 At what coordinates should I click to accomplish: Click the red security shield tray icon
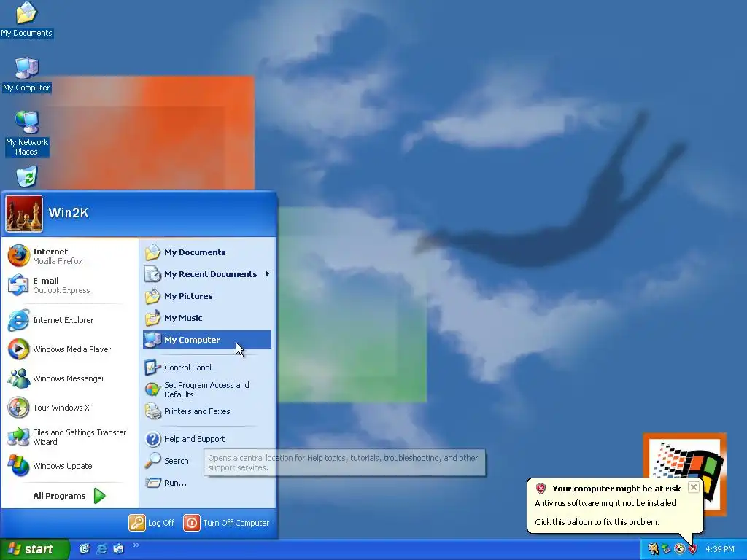[x=692, y=550]
